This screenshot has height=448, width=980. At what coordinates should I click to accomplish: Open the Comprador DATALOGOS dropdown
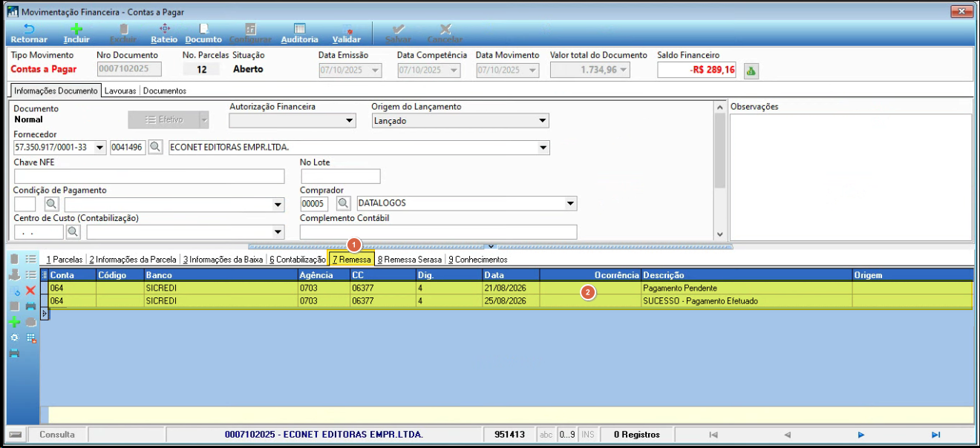pos(571,203)
